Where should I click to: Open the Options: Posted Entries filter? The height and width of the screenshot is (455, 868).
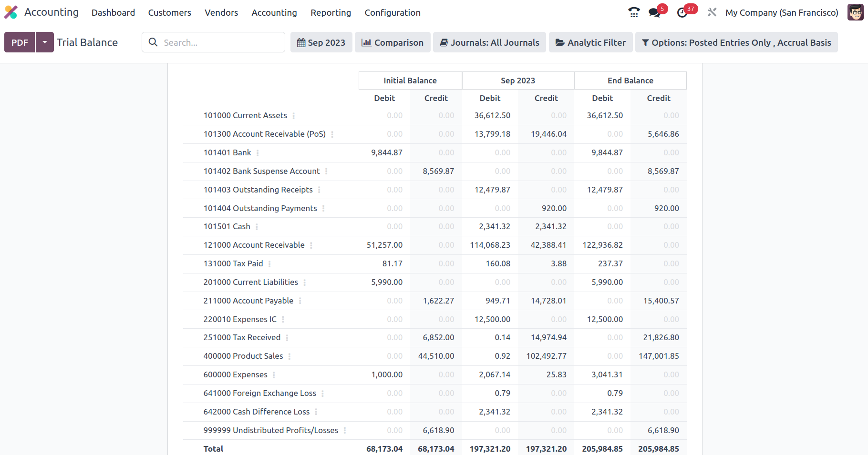[x=736, y=42]
